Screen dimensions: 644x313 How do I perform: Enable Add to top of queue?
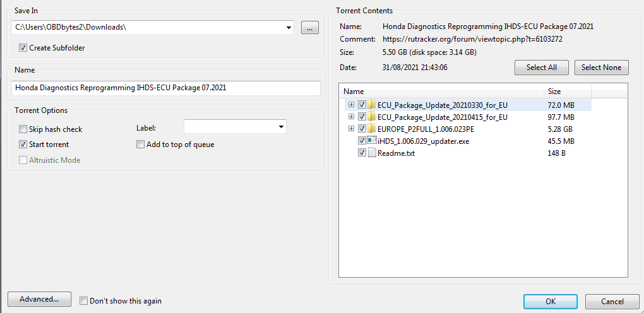point(141,145)
